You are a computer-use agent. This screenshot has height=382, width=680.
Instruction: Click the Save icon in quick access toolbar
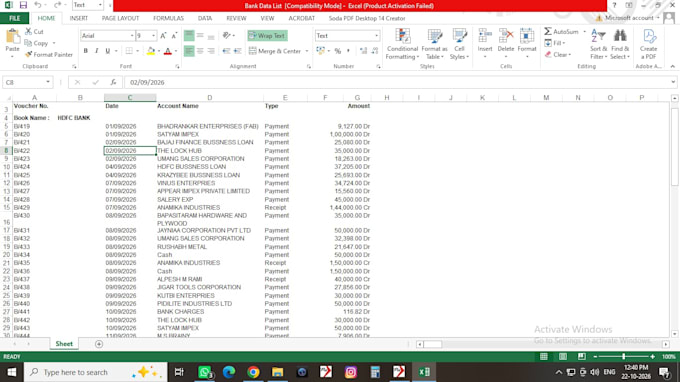[x=23, y=5]
